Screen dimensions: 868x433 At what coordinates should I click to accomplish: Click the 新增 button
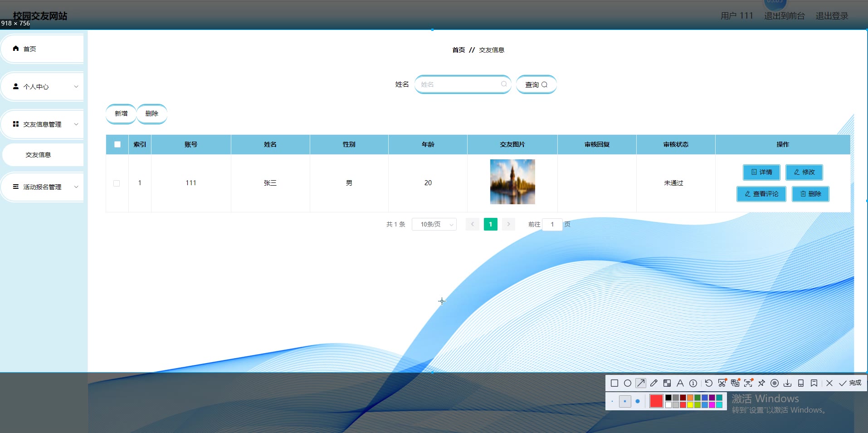click(x=121, y=113)
